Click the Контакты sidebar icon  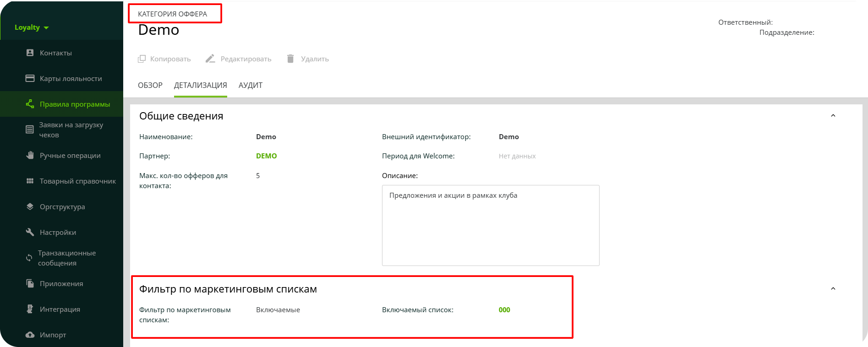pyautogui.click(x=30, y=53)
